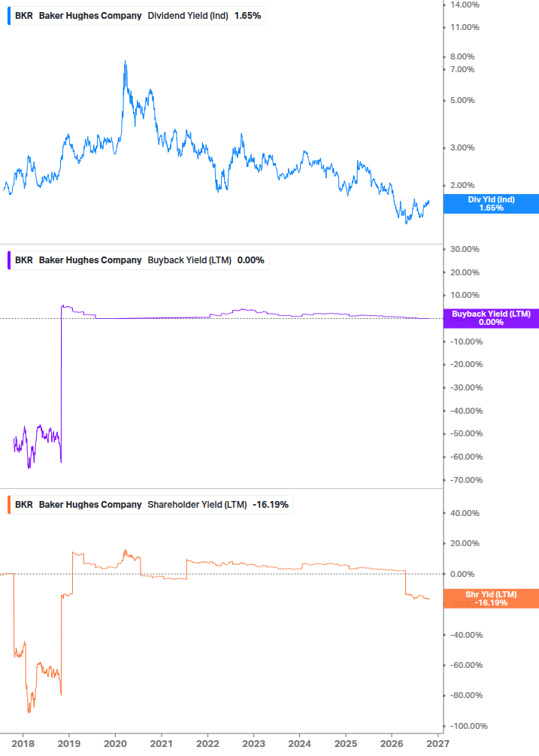539x756 pixels.
Task: Click the -80.00% tick on shareholder yield axis
Action: click(466, 695)
